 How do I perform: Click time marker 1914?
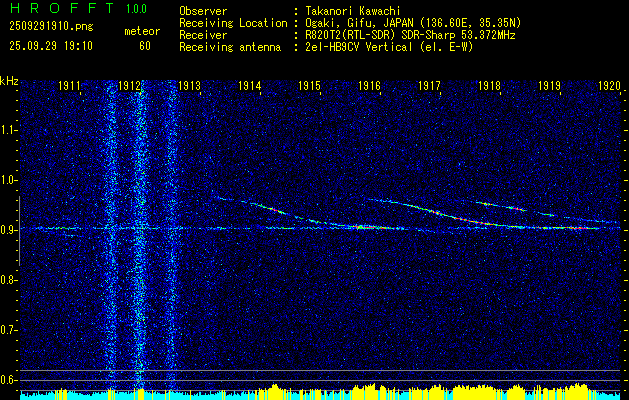(250, 86)
